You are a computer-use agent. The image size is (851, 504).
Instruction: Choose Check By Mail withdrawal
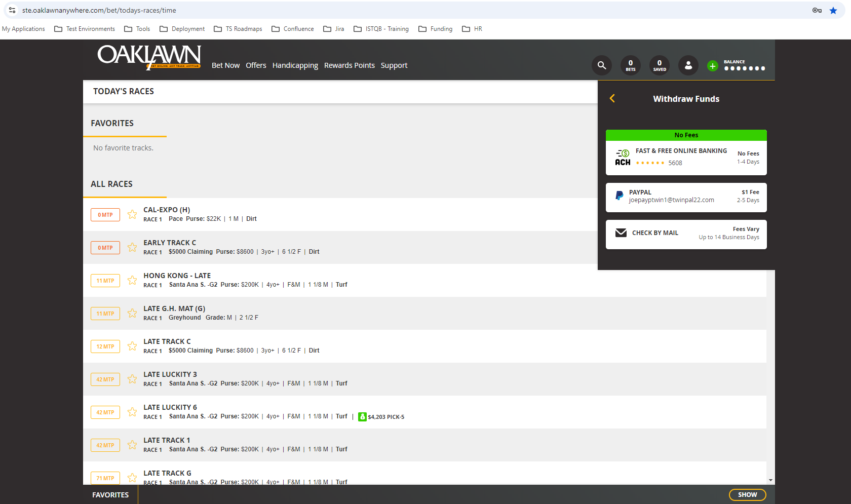pyautogui.click(x=686, y=235)
